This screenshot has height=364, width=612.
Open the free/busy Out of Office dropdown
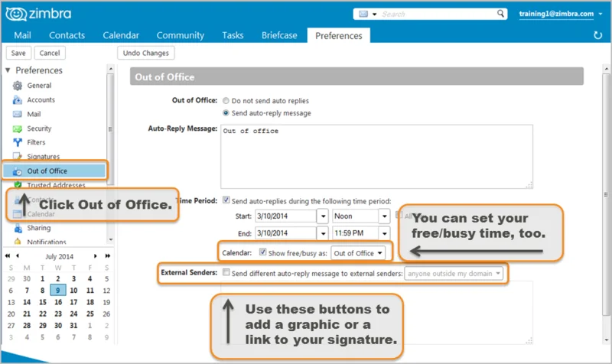tap(358, 253)
